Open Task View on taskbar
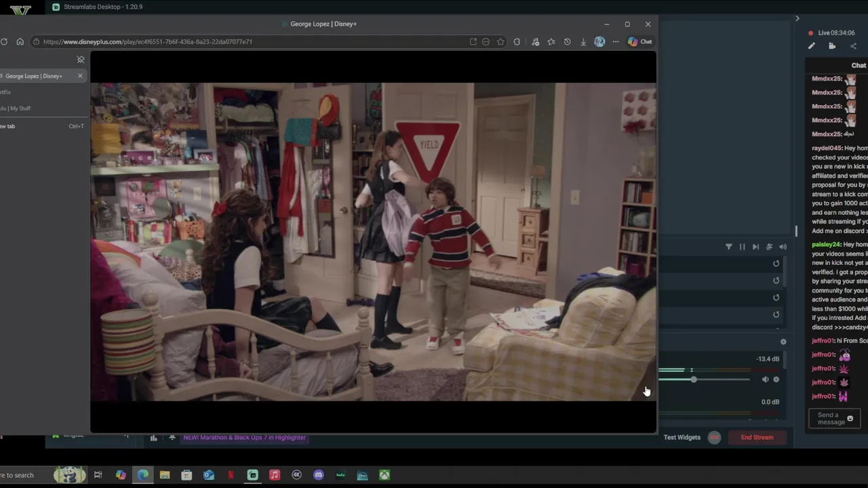Viewport: 868px width, 488px height. pyautogui.click(x=98, y=475)
